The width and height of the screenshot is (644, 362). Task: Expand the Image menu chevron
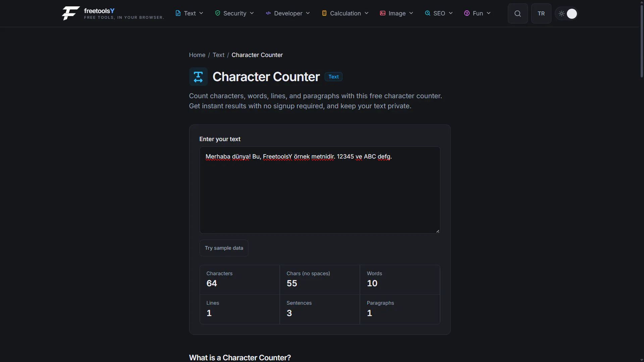tap(411, 13)
